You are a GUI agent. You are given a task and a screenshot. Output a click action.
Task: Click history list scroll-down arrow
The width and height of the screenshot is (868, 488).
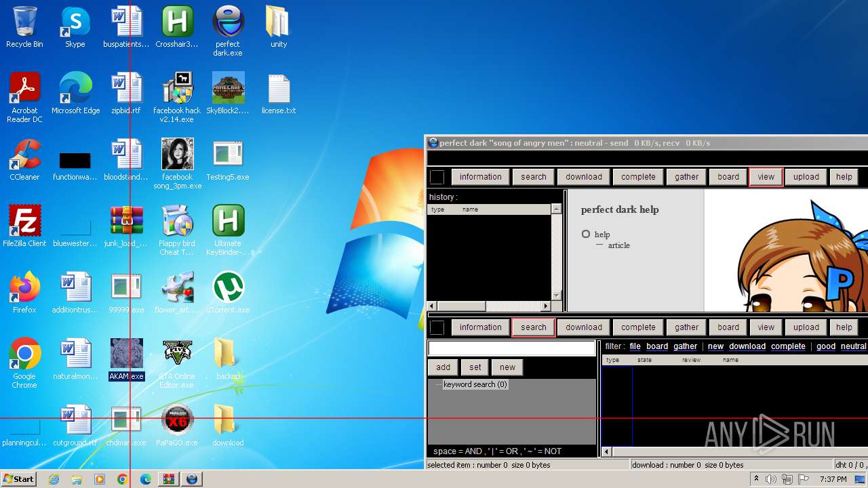tap(557, 296)
